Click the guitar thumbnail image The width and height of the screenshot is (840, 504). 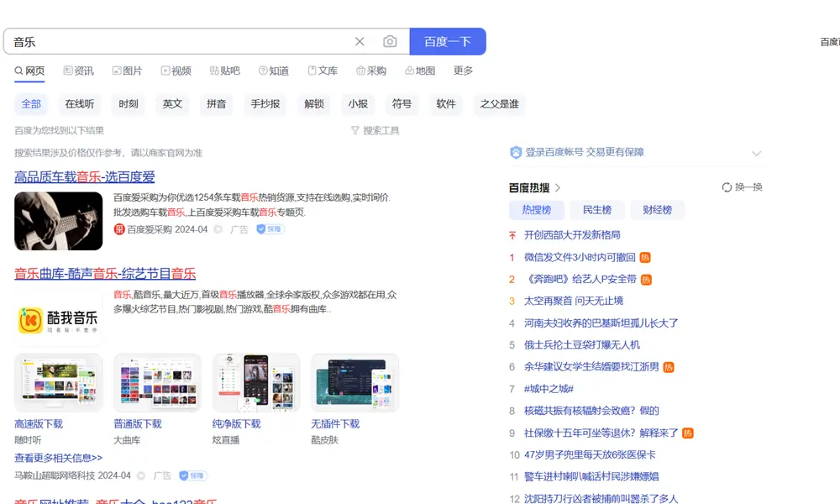tap(59, 221)
